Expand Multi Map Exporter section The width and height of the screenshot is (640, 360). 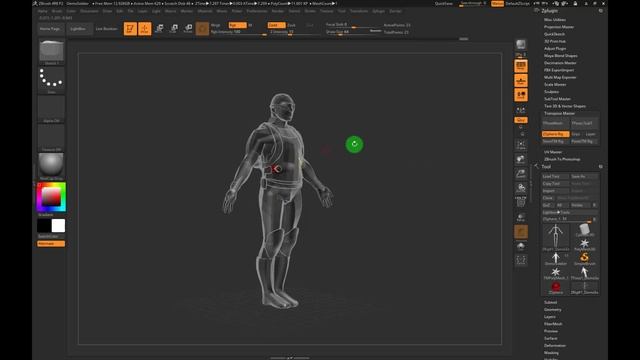[560, 77]
